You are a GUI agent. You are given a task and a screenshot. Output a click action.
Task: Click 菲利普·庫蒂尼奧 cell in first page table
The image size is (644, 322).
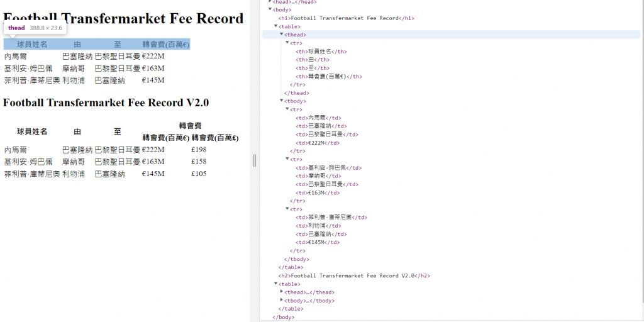[32, 80]
